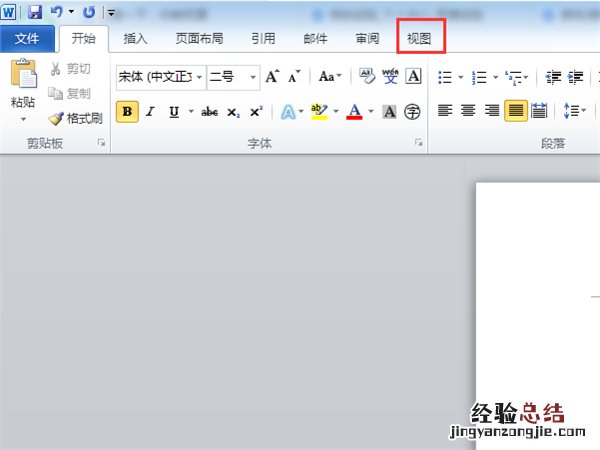The image size is (600, 450).
Task: Open font color dropdown arrow
Action: tap(370, 112)
